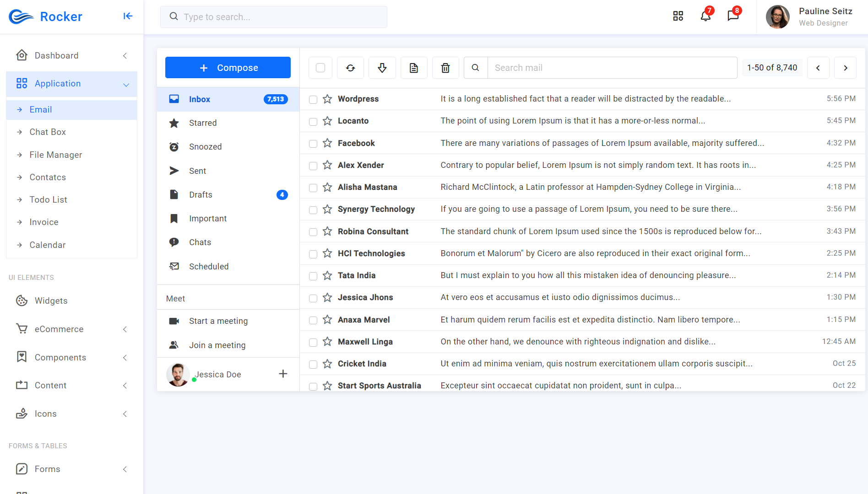868x494 pixels.
Task: Open the document/draft icon in mail toolbar
Action: [413, 67]
